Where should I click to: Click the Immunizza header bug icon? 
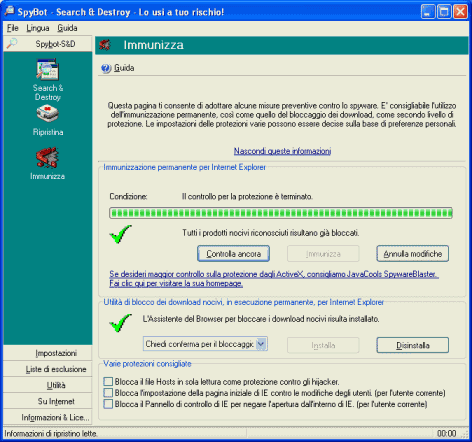coord(105,45)
